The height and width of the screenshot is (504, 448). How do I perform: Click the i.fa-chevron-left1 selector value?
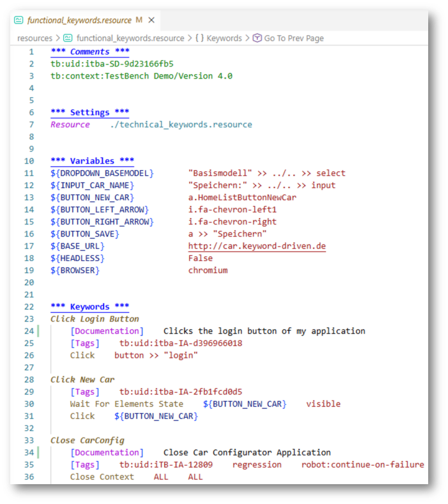(233, 210)
